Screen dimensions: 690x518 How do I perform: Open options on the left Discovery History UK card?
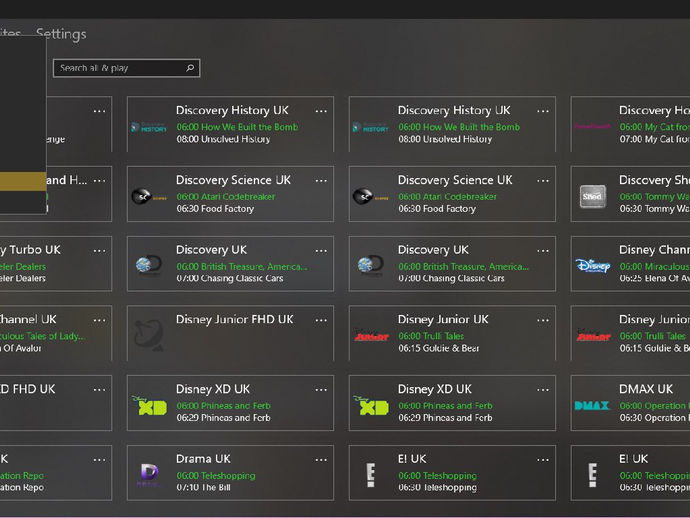tap(321, 111)
